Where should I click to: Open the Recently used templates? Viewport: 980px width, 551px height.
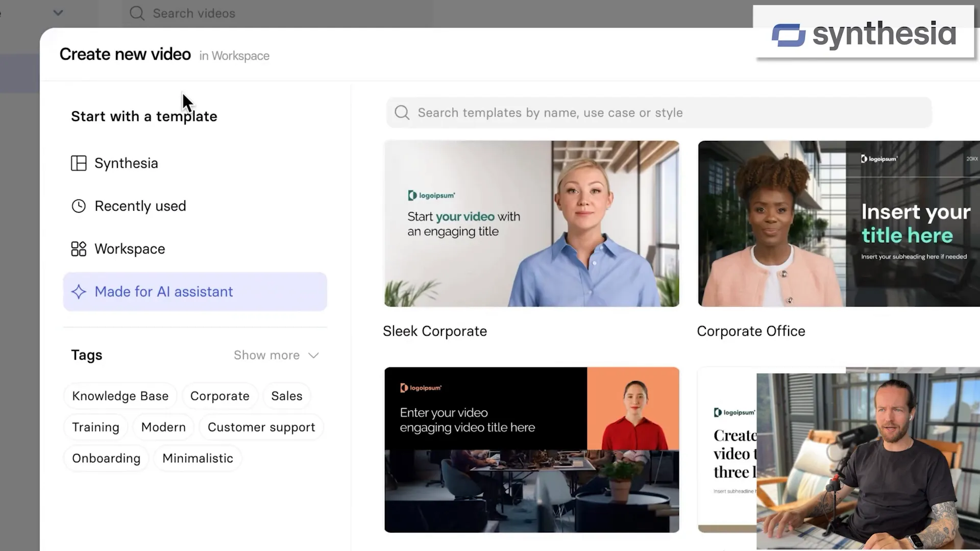tap(195, 206)
